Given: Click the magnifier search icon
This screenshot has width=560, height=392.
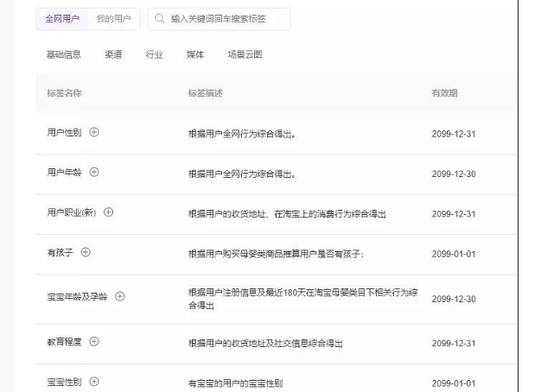Looking at the screenshot, I should pos(160,18).
